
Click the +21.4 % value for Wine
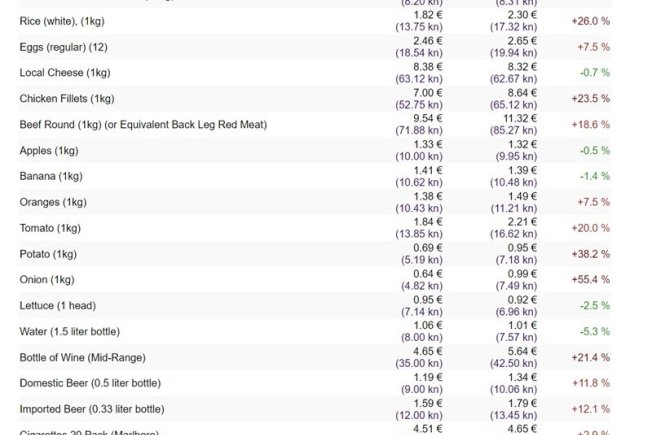pyautogui.click(x=590, y=358)
